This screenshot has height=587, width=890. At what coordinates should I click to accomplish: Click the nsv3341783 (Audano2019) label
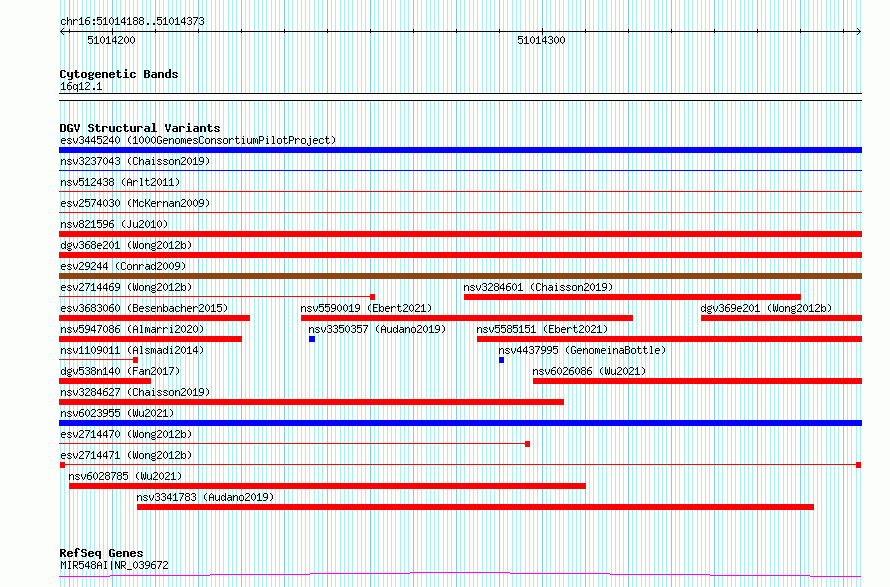(x=205, y=497)
